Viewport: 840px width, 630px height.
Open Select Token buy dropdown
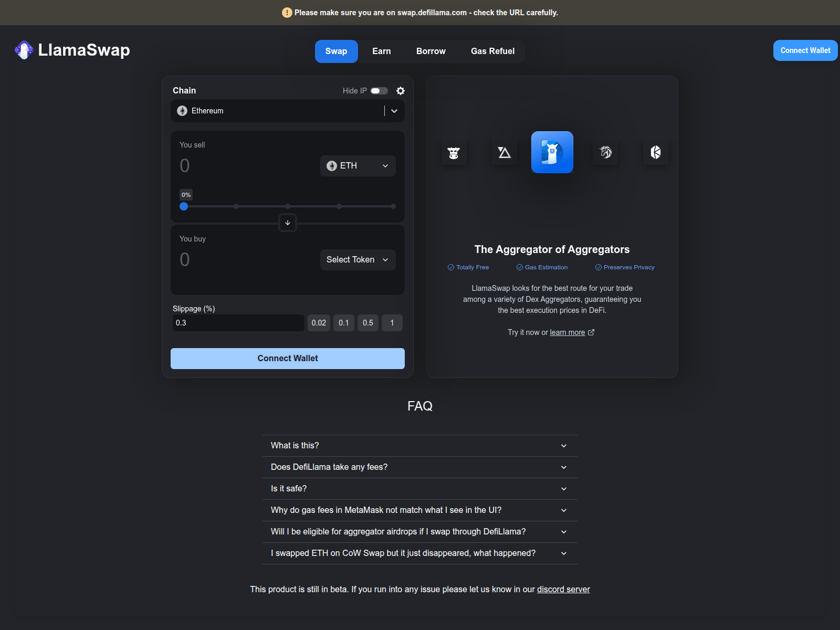(358, 260)
